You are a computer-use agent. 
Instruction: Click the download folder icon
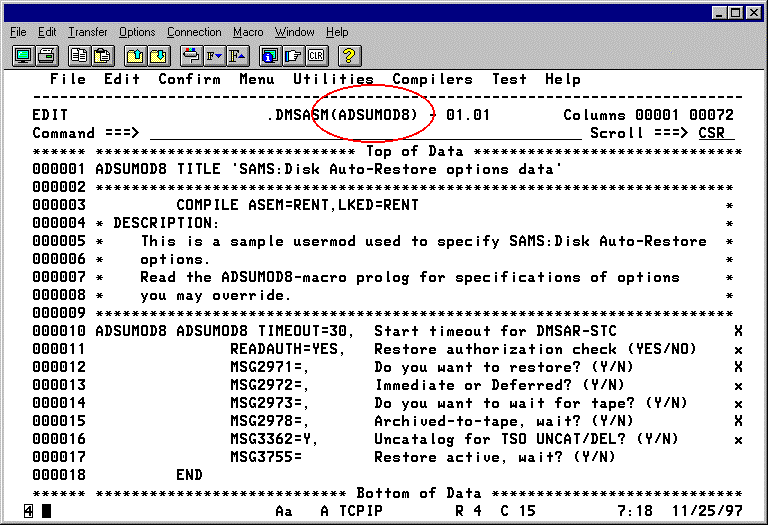pyautogui.click(x=159, y=55)
